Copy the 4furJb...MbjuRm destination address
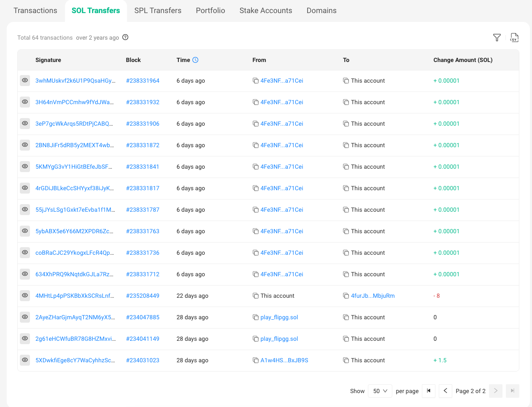Screen dimensions: 532x407 click(346, 296)
